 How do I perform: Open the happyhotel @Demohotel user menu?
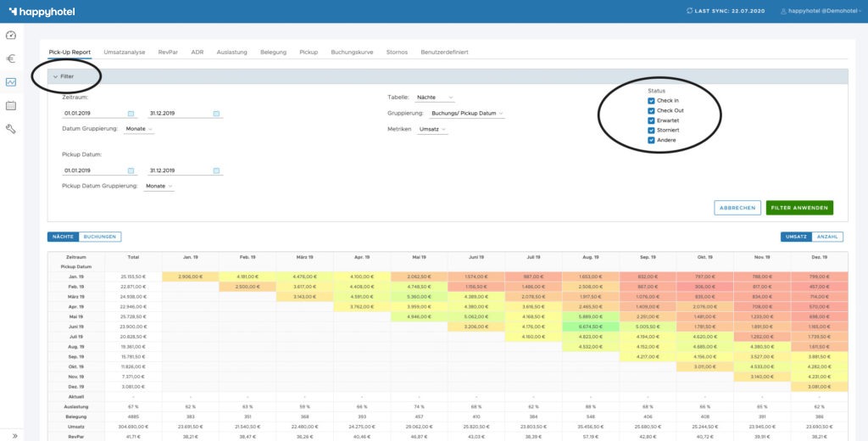click(821, 11)
